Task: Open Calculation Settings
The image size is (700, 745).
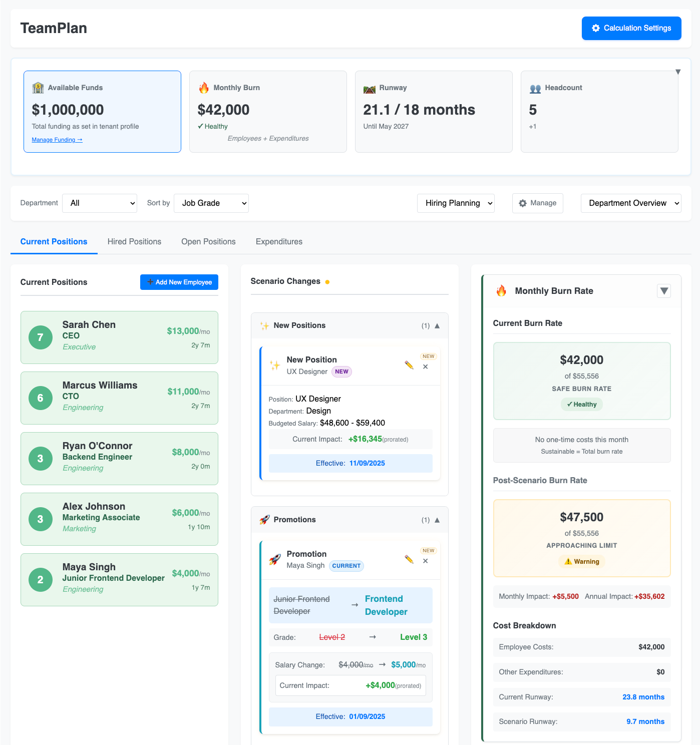Action: pyautogui.click(x=631, y=28)
